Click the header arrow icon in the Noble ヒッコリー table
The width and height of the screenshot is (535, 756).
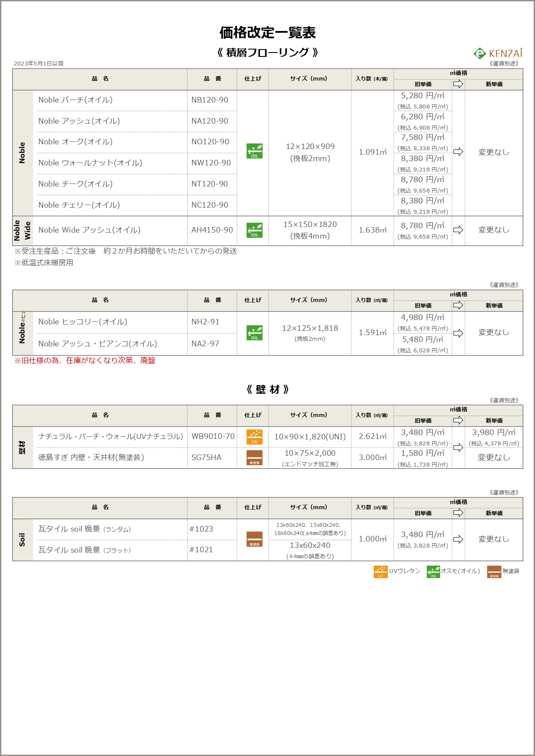[458, 305]
